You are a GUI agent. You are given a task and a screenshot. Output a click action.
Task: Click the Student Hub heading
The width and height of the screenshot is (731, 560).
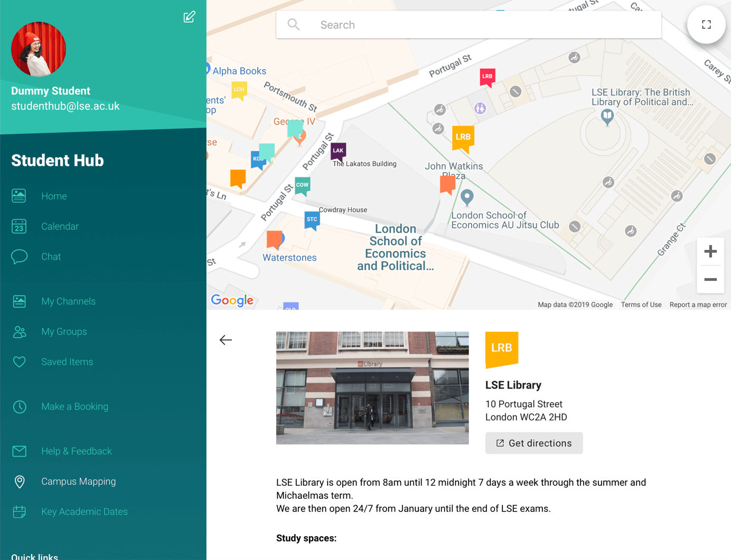pos(58,160)
